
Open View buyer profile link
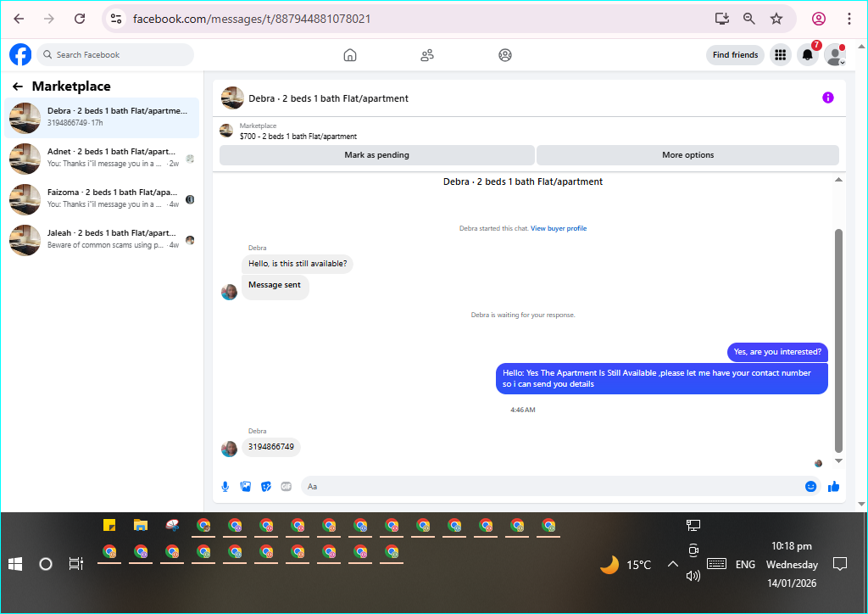coord(559,228)
